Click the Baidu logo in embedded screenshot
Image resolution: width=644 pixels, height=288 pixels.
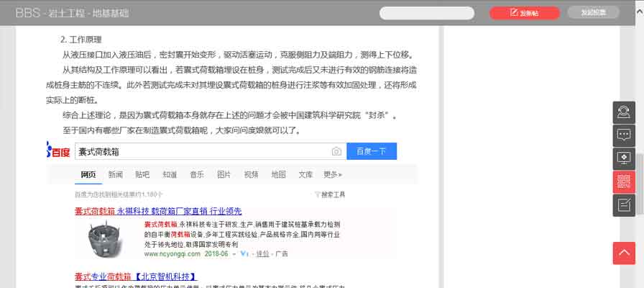pos(59,151)
